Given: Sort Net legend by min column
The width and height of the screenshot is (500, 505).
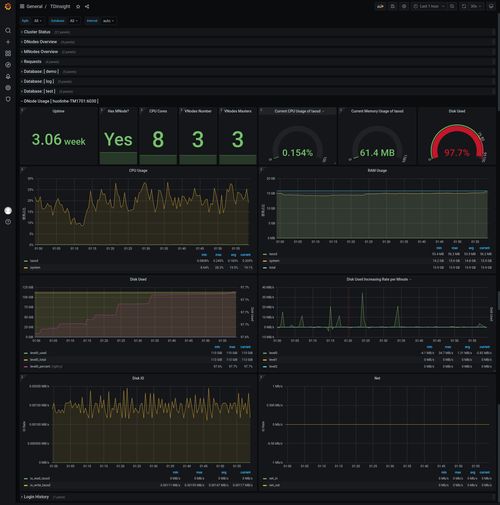Looking at the screenshot, I should click(444, 472).
